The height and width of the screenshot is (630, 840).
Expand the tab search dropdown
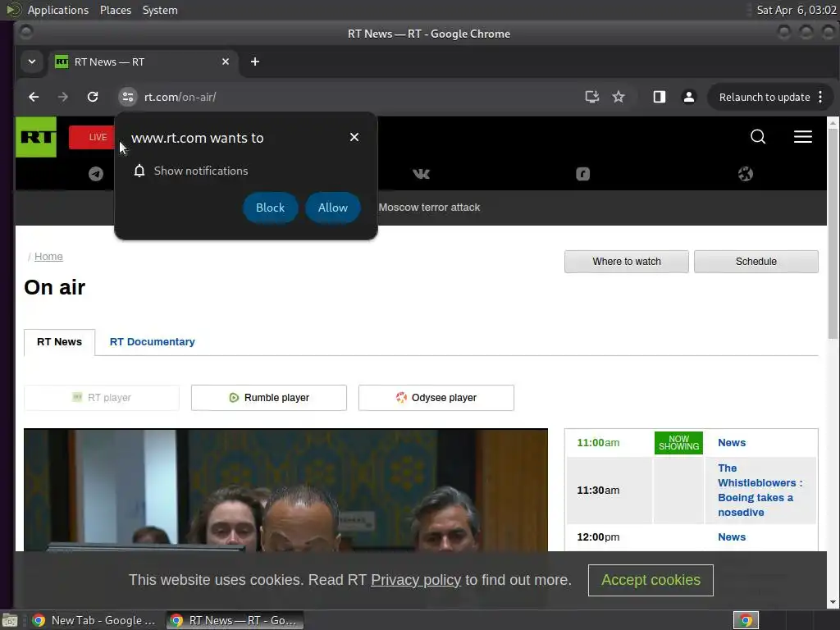(32, 62)
